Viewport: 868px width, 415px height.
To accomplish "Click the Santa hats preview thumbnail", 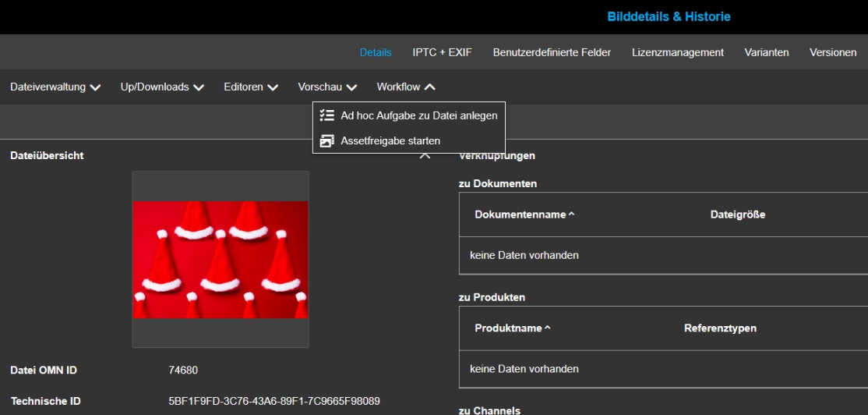I will (221, 260).
